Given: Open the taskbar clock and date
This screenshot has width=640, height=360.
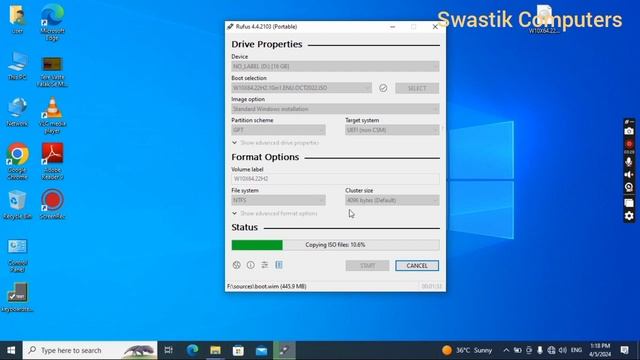Looking at the screenshot, I should click(600, 350).
